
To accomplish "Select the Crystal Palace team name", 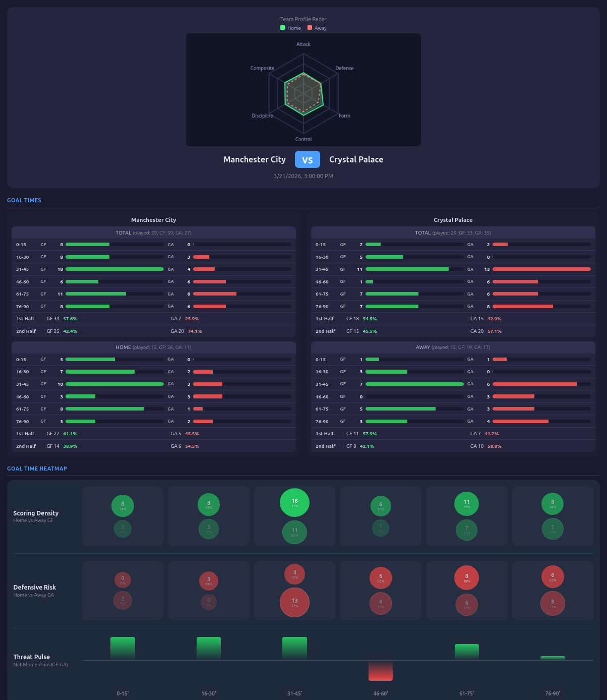I will (356, 159).
